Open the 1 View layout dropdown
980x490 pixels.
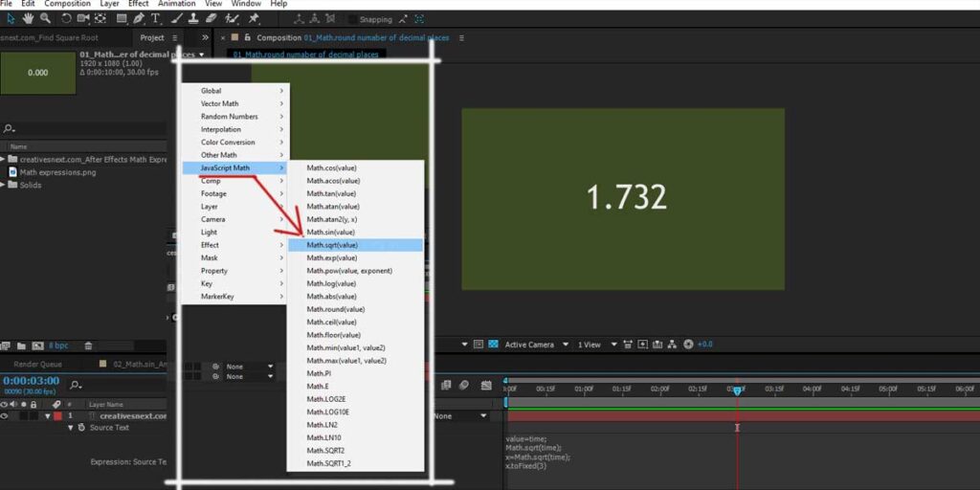coord(590,345)
